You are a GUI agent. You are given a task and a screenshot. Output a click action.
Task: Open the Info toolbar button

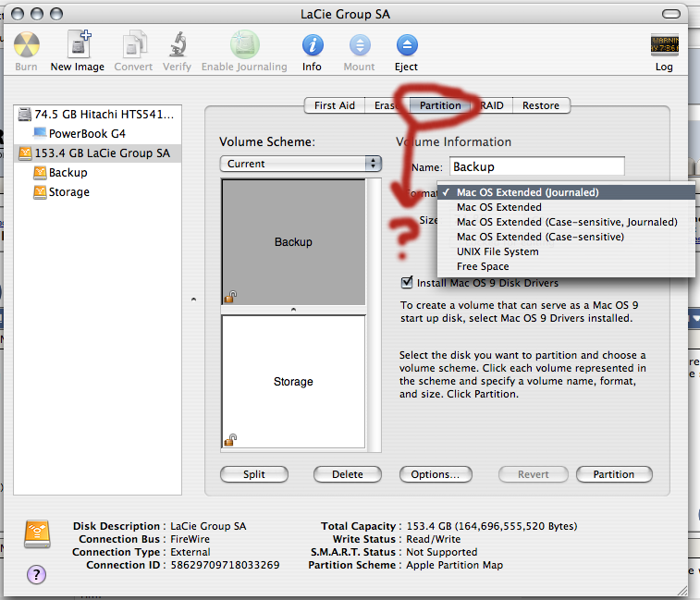(x=312, y=45)
